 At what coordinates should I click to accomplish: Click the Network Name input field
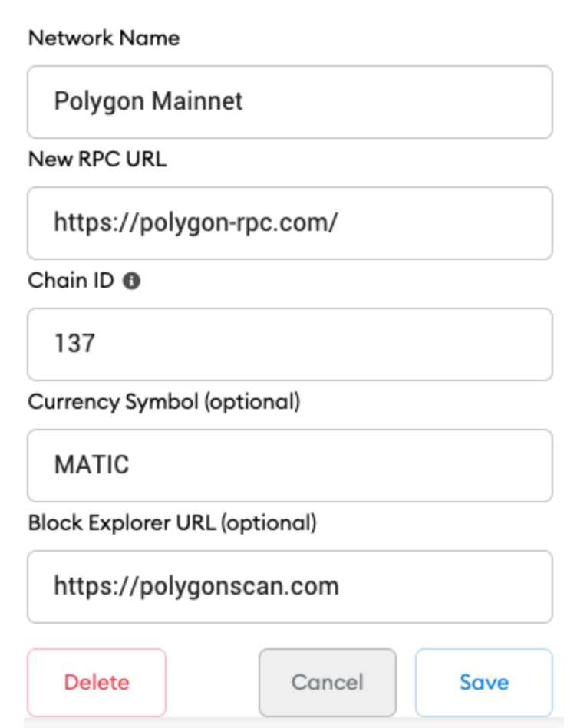288,100
